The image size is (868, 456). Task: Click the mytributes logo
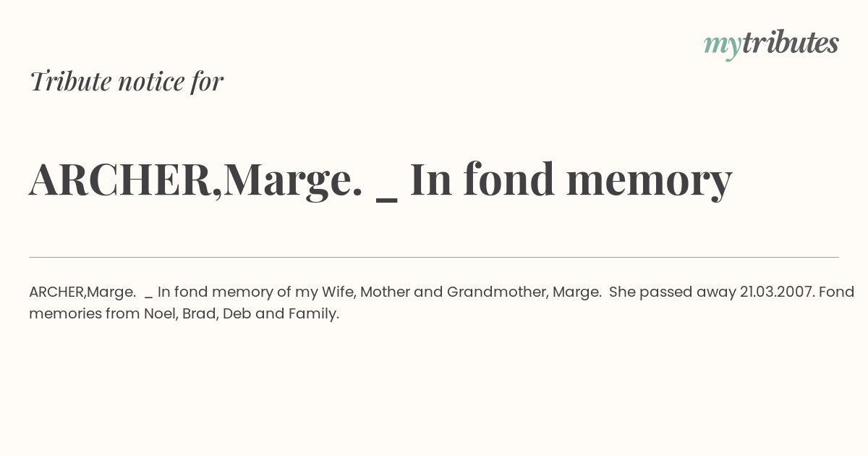click(771, 44)
